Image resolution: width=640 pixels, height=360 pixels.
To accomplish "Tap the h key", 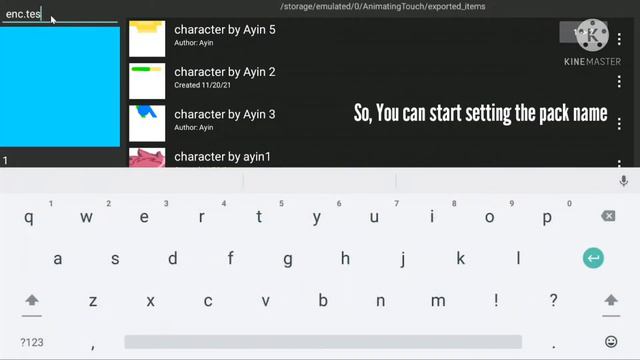I will [x=345, y=259].
